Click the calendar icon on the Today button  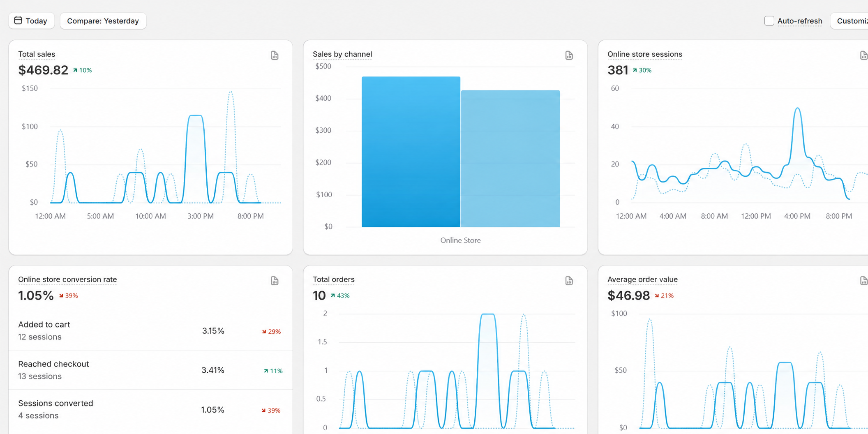(x=18, y=21)
